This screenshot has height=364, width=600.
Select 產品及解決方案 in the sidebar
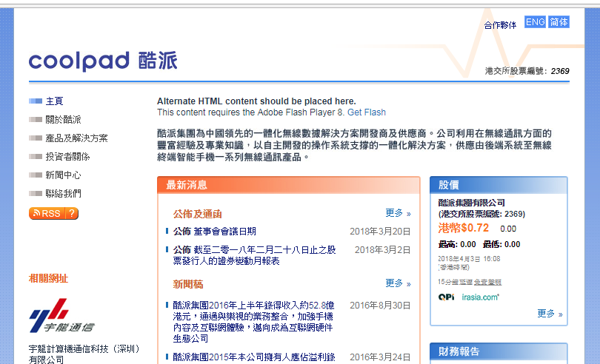(x=76, y=138)
